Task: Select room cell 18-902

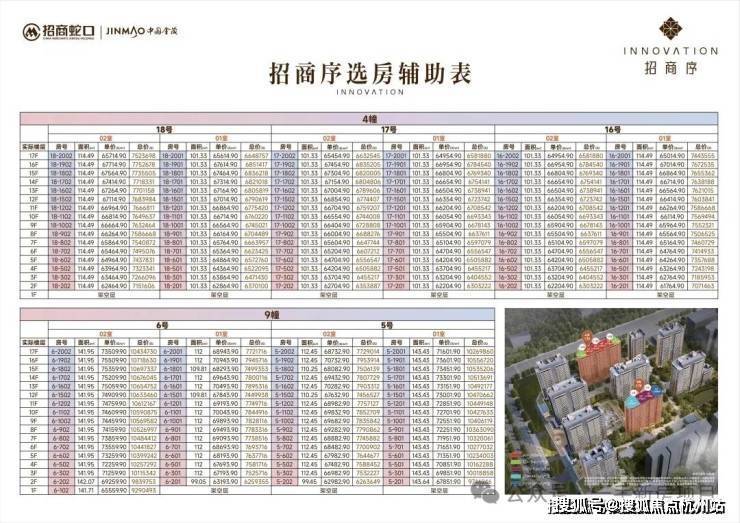Action: pyautogui.click(x=61, y=234)
